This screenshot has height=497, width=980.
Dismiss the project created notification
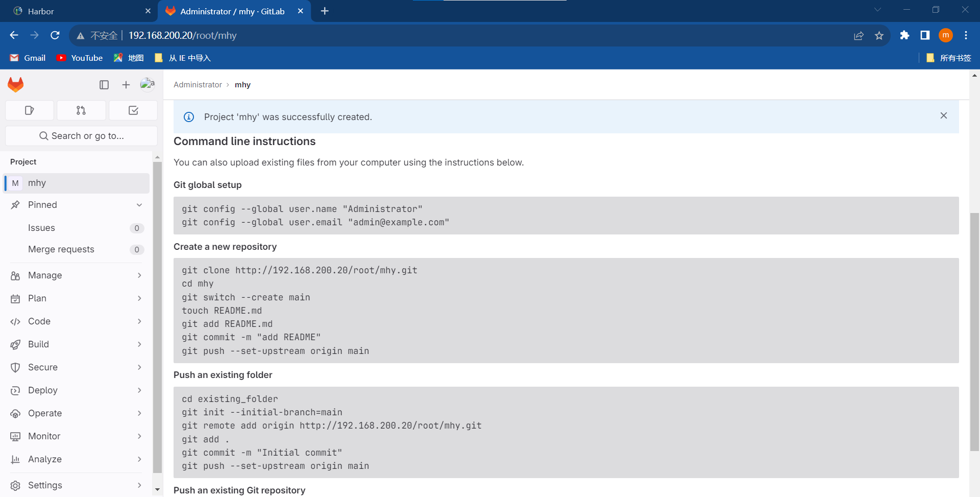pos(943,115)
